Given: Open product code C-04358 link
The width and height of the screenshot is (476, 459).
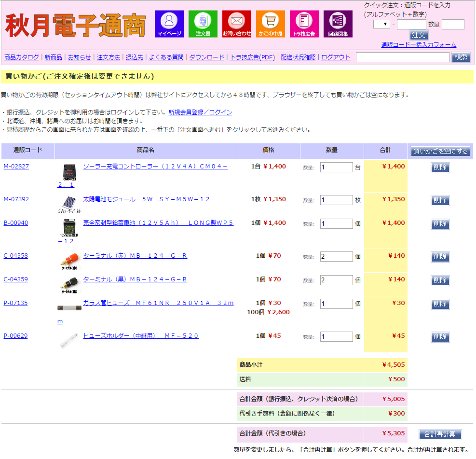Looking at the screenshot, I should [16, 256].
